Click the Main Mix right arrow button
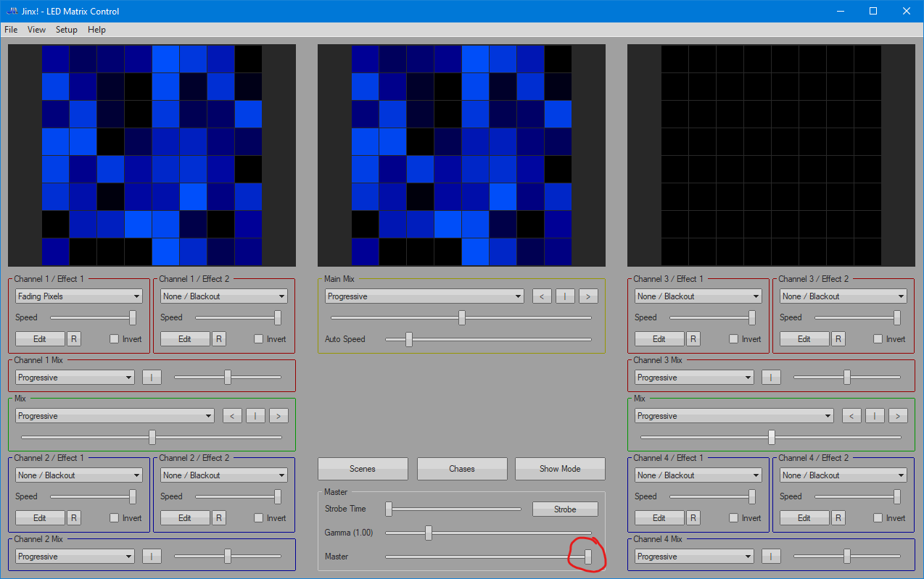924x579 pixels. pyautogui.click(x=588, y=296)
